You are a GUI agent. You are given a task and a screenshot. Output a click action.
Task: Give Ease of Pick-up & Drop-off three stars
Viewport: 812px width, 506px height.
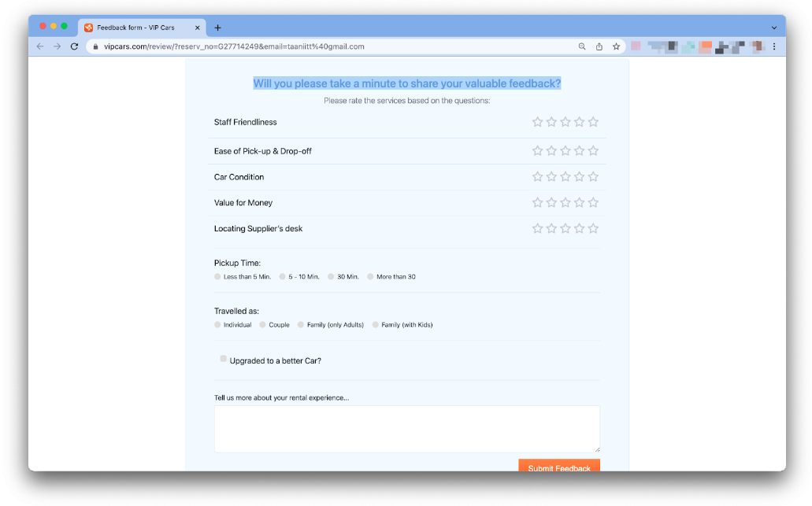(565, 151)
